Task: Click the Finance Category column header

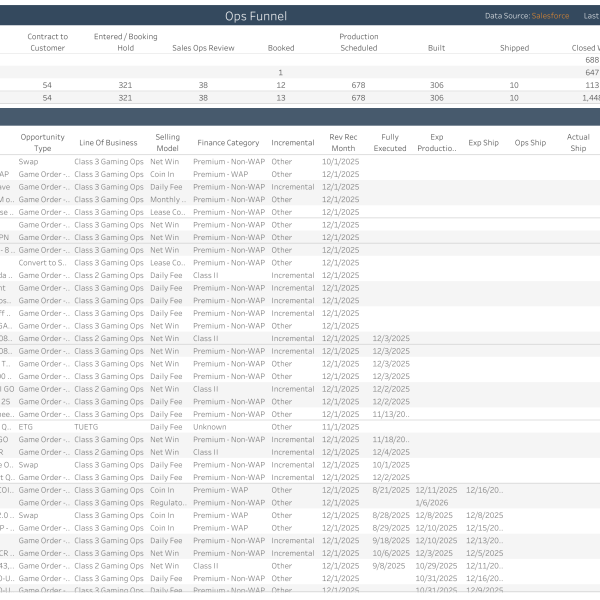Action: click(227, 143)
